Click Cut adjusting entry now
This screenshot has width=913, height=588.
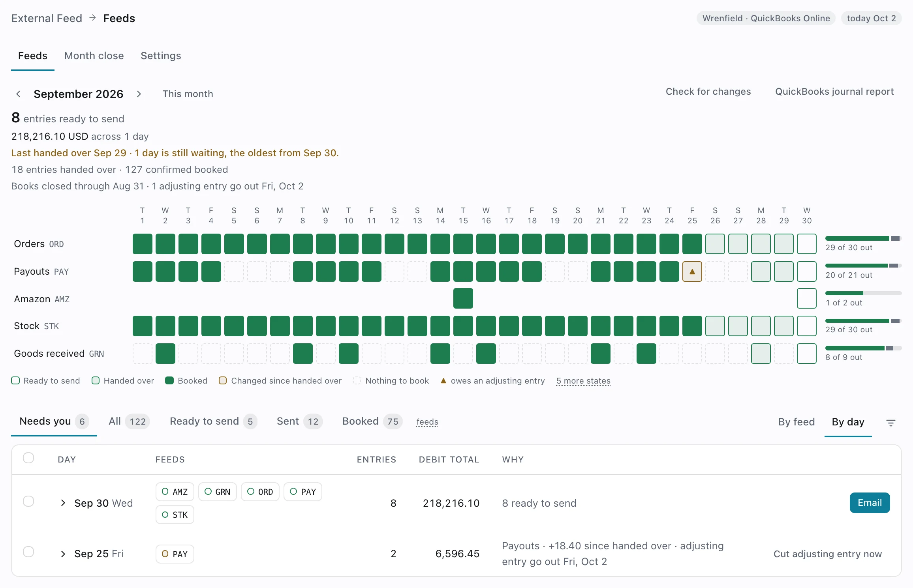tap(827, 554)
